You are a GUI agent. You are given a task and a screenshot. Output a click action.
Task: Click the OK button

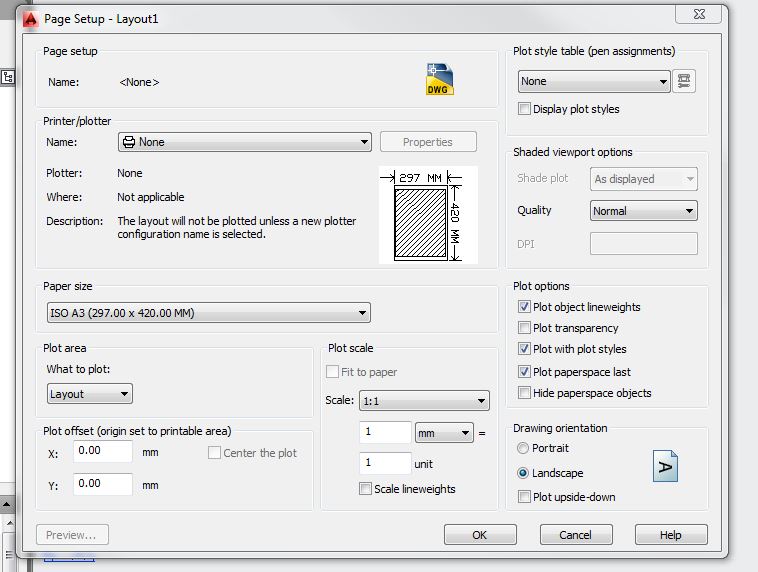pyautogui.click(x=479, y=535)
